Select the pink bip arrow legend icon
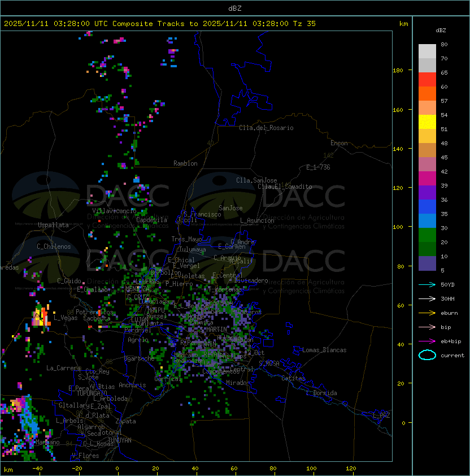470x476 pixels. (x=427, y=327)
